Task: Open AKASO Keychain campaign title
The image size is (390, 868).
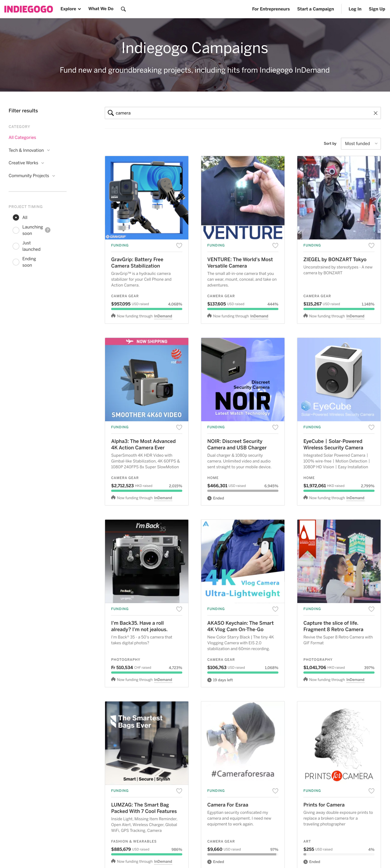Action: 240,626
